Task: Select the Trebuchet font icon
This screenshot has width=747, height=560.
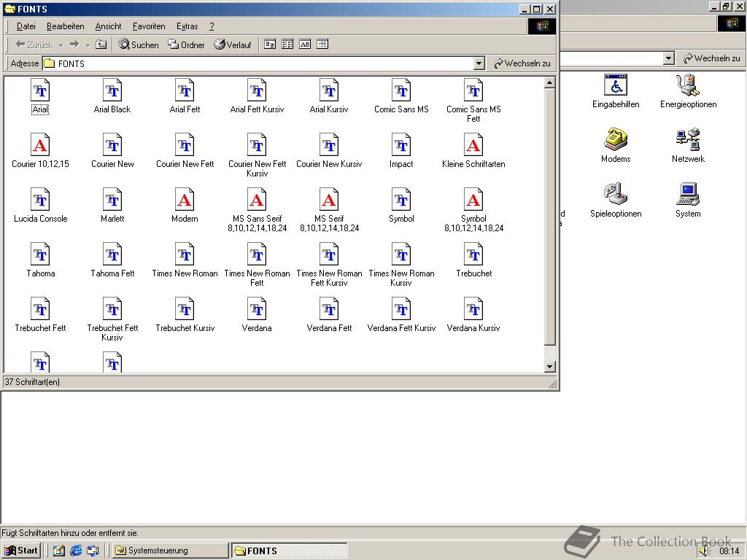Action: [473, 254]
